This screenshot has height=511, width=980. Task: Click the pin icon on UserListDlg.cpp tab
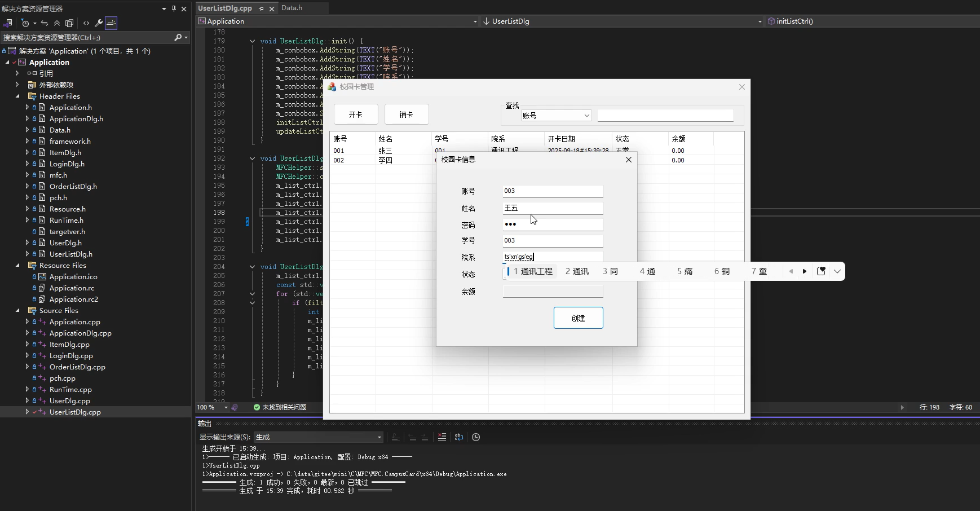261,8
